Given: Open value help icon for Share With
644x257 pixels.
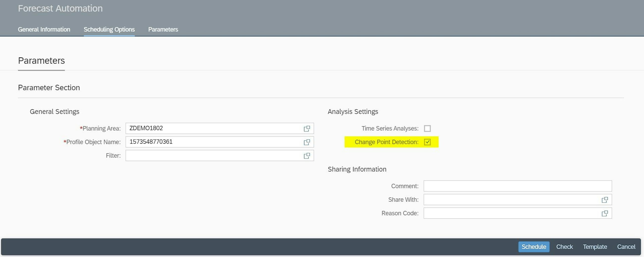Looking at the screenshot, I should (x=605, y=200).
